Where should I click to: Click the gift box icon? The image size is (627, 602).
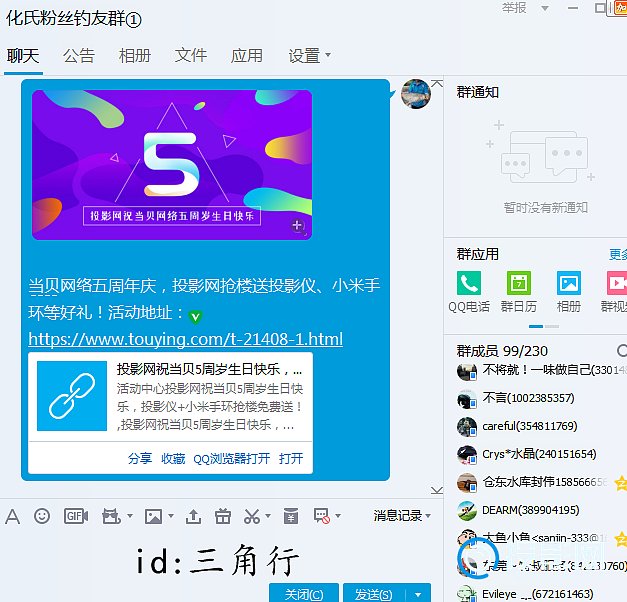click(223, 516)
